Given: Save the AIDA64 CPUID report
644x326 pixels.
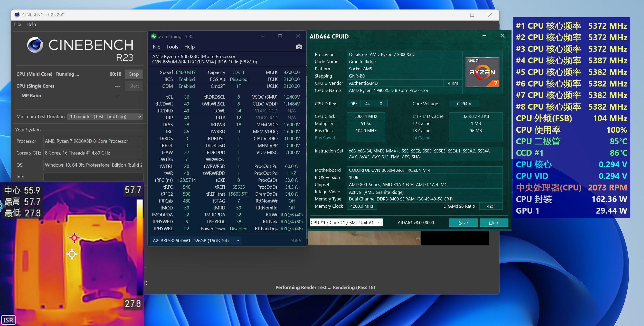Looking at the screenshot, I should (463, 222).
